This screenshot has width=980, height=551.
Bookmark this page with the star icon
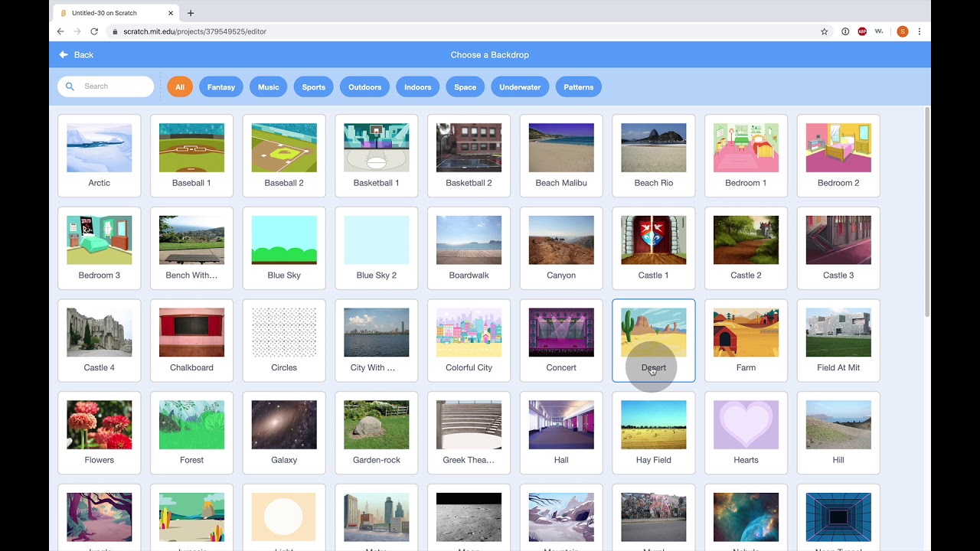tap(825, 31)
